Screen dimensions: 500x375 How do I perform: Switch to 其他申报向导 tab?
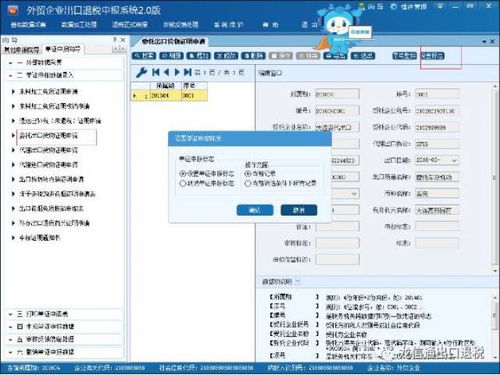pos(21,50)
